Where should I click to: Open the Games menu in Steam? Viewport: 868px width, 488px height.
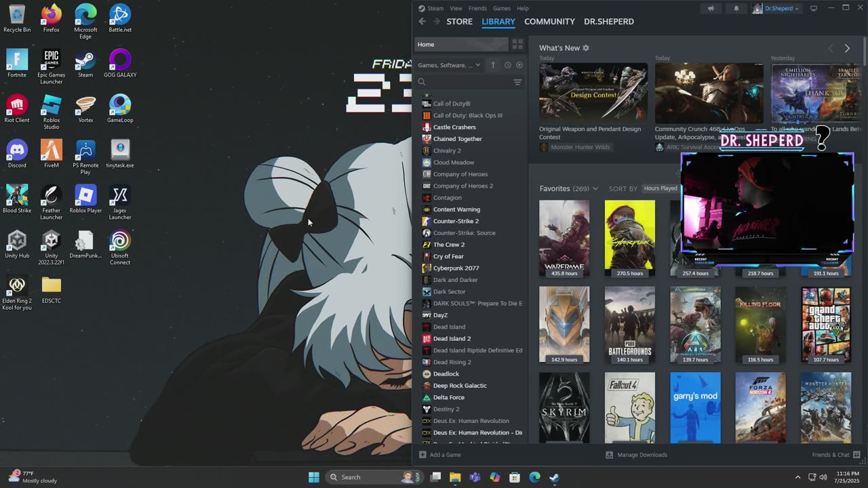(502, 8)
